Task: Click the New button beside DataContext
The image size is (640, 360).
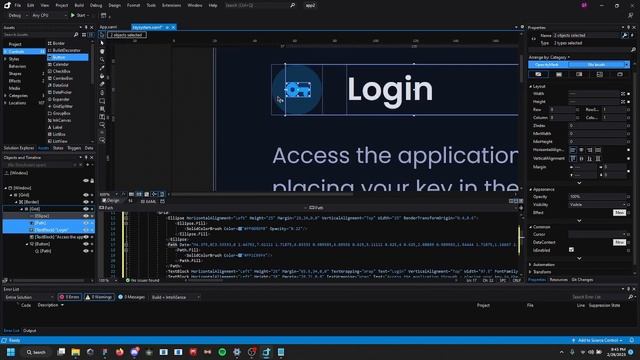Action: click(619, 242)
